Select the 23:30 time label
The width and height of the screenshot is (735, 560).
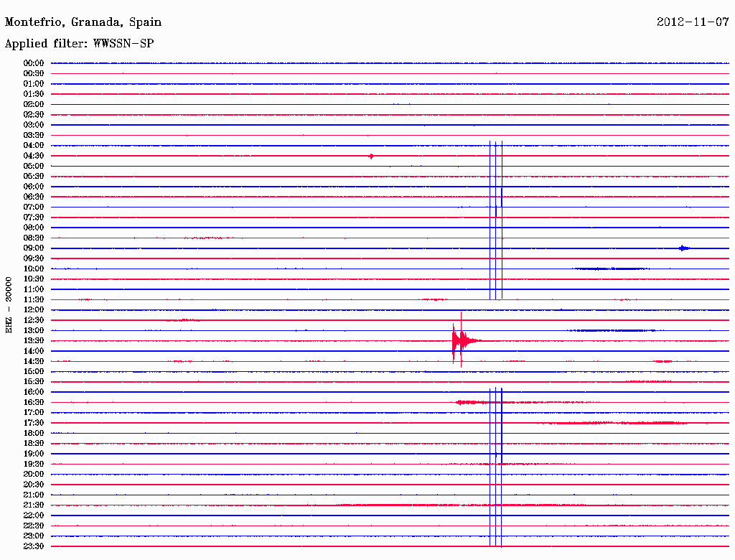tap(34, 546)
